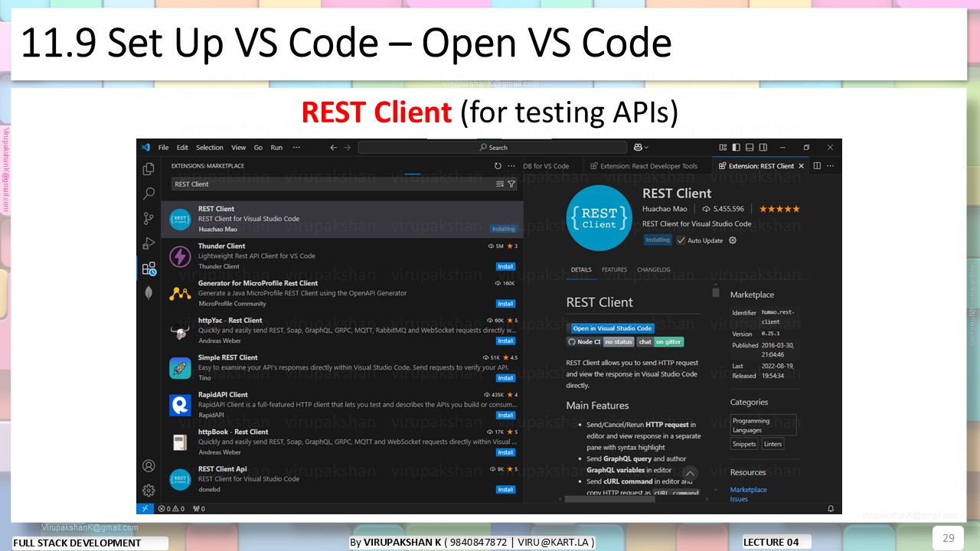980x551 pixels.
Task: Select the Snippets category tag
Action: coord(744,444)
